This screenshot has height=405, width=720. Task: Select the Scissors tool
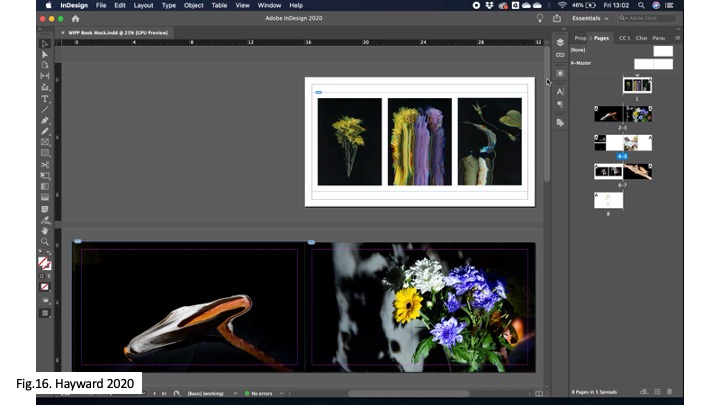[x=45, y=164]
